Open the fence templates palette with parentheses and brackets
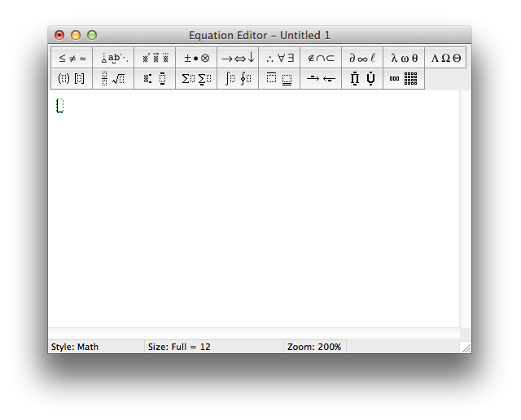This screenshot has width=521, height=420. [x=72, y=79]
